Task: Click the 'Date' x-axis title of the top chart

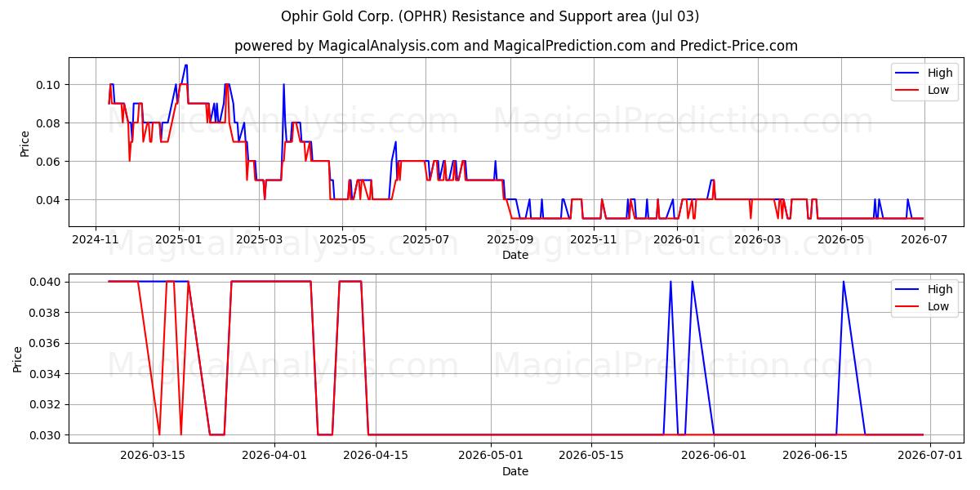Action: [515, 255]
